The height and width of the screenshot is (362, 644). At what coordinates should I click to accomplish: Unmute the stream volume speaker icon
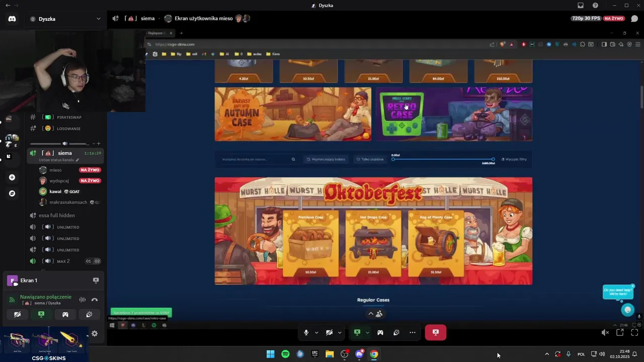tap(605, 332)
